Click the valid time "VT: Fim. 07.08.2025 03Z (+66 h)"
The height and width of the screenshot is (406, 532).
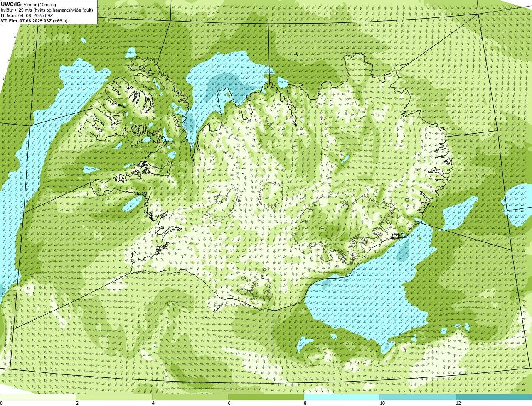point(34,21)
